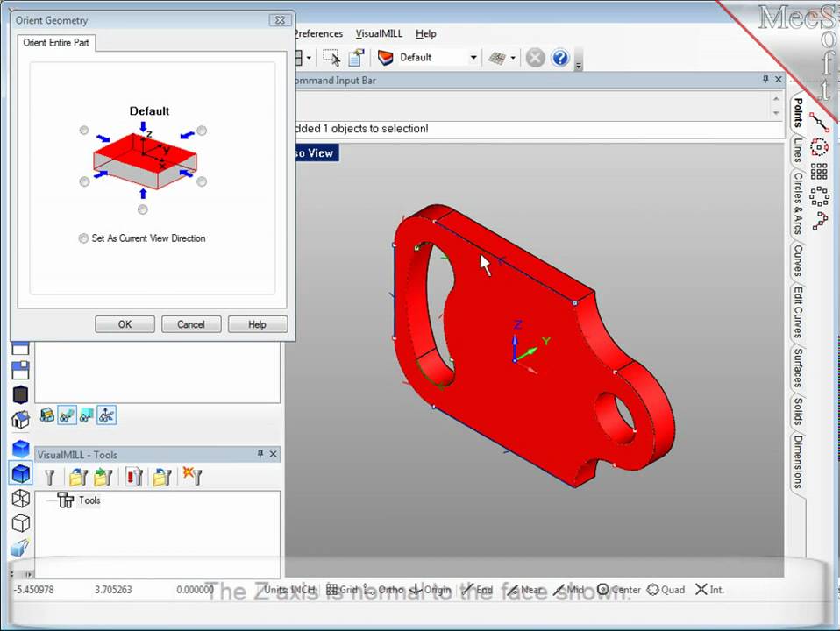The width and height of the screenshot is (840, 631).
Task: Click the tool list document icon
Action: point(133,476)
